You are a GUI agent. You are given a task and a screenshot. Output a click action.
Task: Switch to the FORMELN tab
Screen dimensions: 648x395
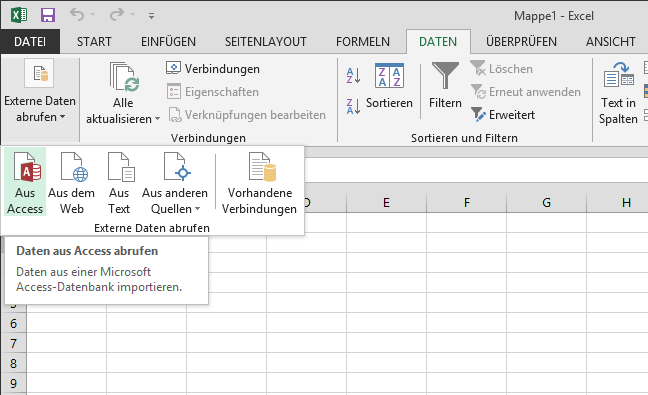(363, 41)
